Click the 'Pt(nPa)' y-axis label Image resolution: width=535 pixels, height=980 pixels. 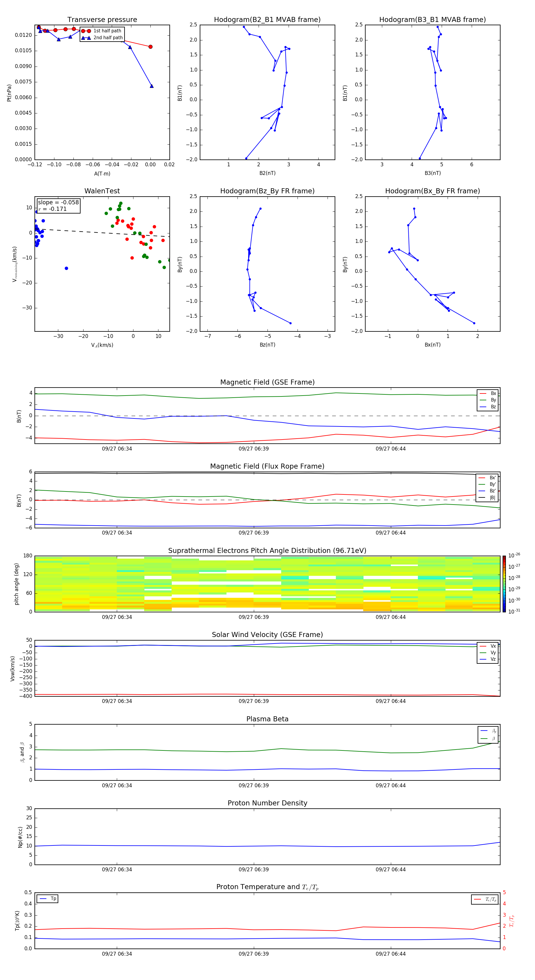[x=9, y=92]
